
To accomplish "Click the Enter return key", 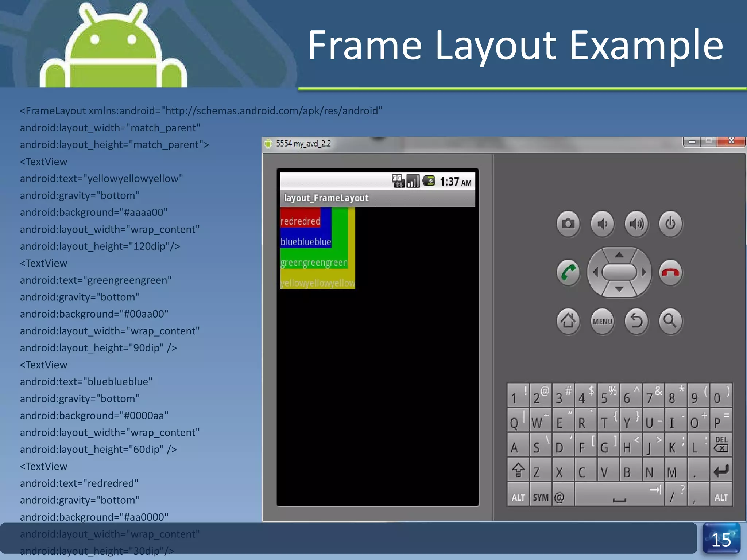I will click(721, 469).
